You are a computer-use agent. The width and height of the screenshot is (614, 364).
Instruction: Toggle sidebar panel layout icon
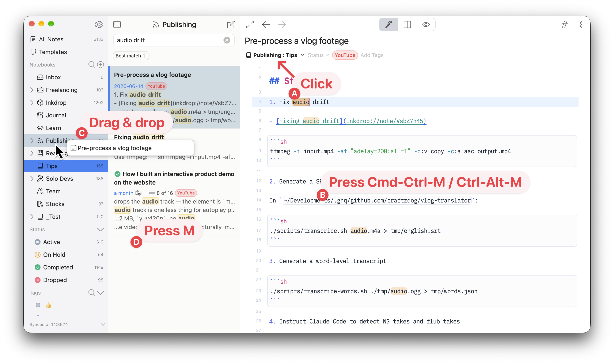[x=117, y=24]
